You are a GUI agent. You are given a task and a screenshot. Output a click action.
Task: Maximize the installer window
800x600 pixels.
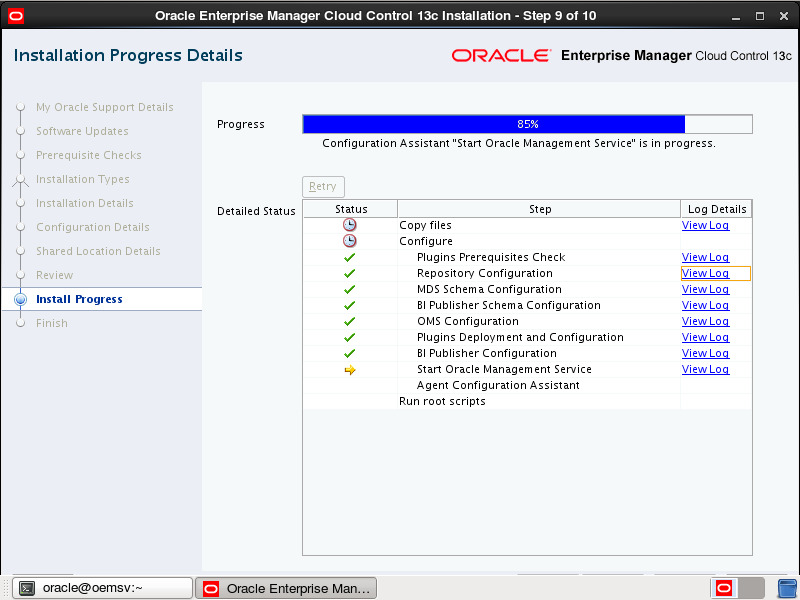tap(760, 16)
